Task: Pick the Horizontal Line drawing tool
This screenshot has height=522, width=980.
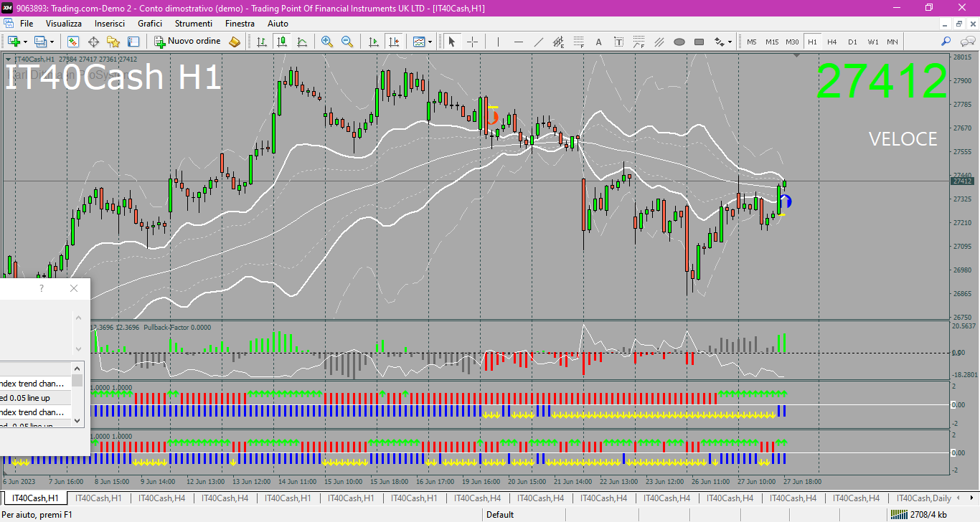Action: tap(519, 42)
